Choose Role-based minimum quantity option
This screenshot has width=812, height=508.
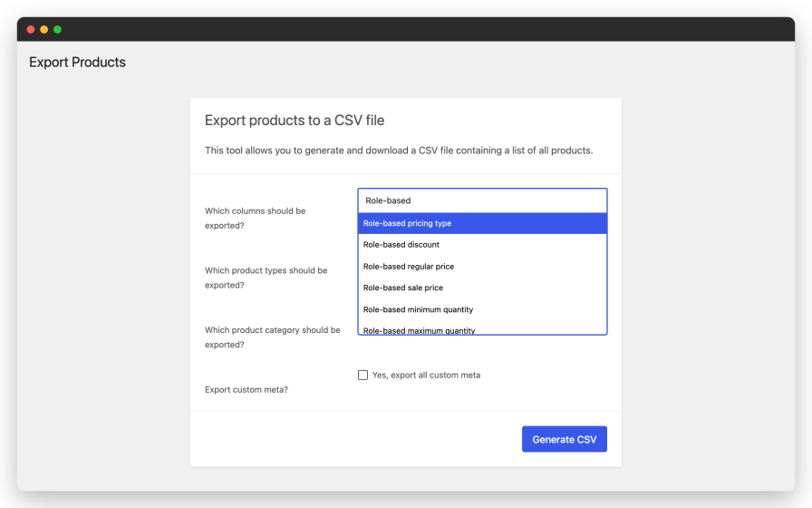point(482,309)
